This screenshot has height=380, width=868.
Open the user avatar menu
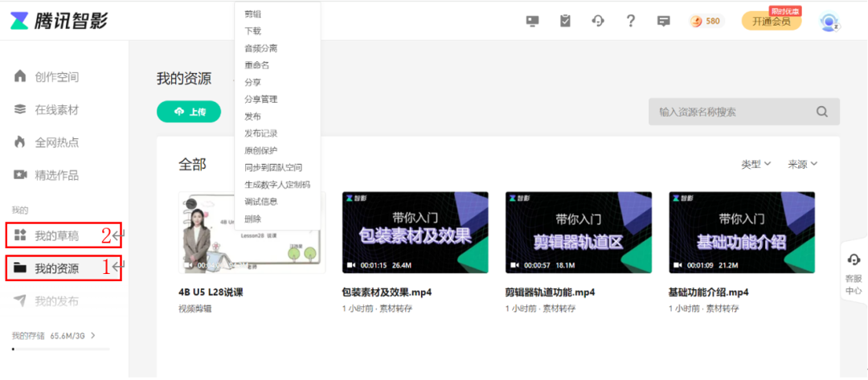(829, 22)
